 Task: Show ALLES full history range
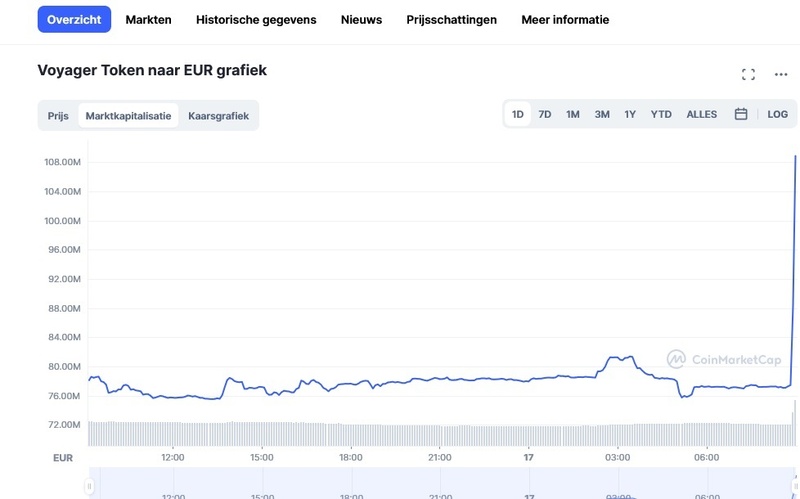702,114
